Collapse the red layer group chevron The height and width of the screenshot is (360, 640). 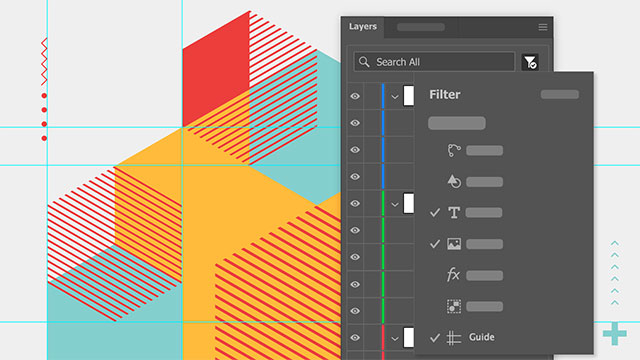click(x=395, y=339)
